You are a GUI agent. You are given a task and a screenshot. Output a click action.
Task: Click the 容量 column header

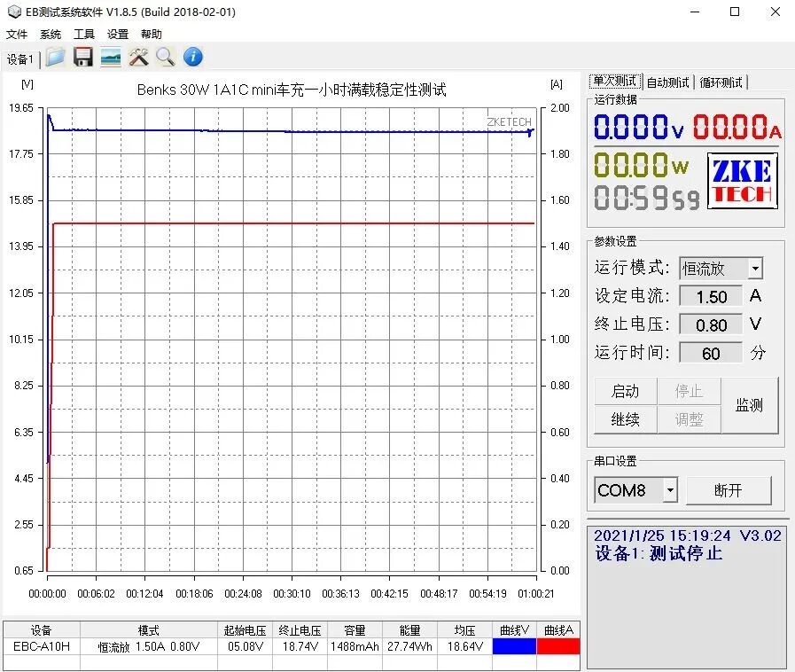coord(355,630)
